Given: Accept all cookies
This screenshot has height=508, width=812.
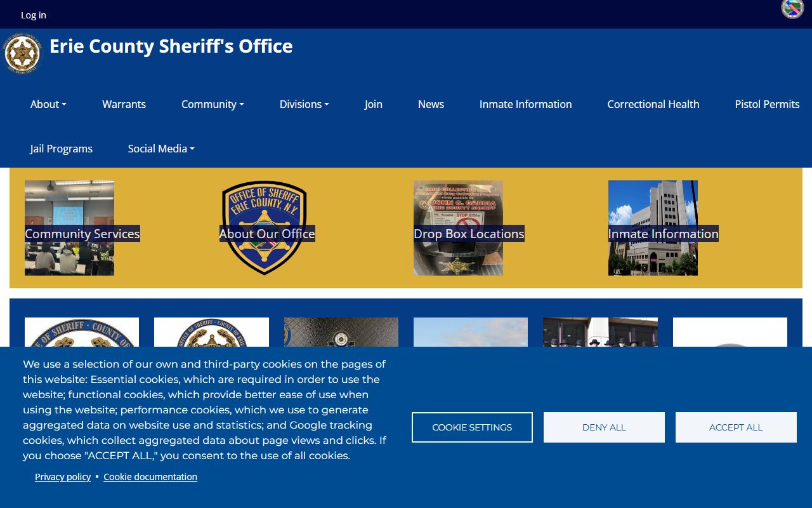Looking at the screenshot, I should [736, 427].
